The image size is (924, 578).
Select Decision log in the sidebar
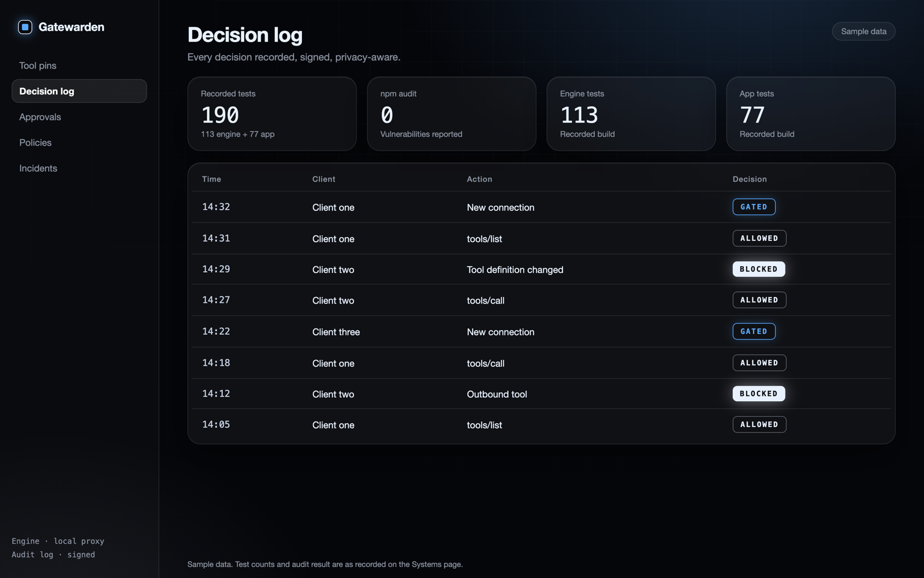(79, 91)
